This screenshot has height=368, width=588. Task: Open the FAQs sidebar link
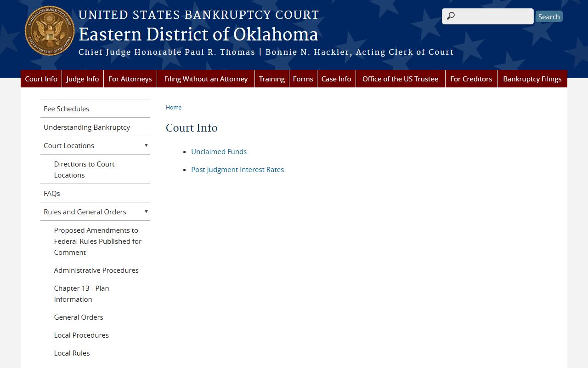[95, 193]
